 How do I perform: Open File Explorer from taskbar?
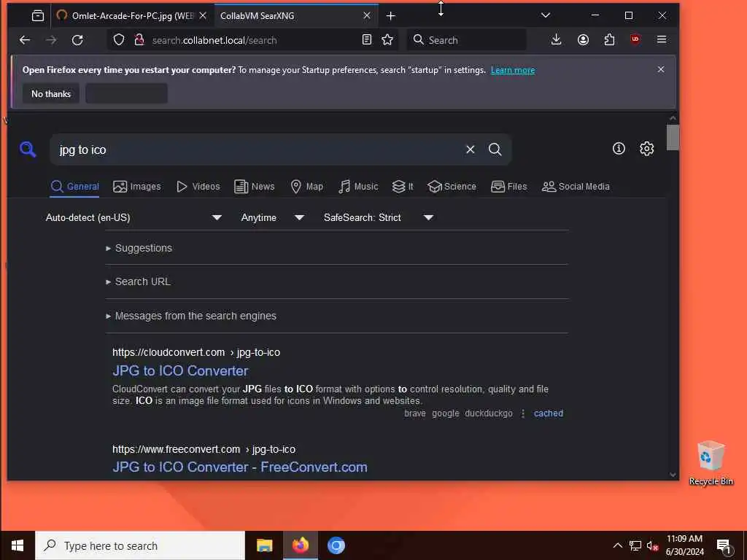(264, 545)
